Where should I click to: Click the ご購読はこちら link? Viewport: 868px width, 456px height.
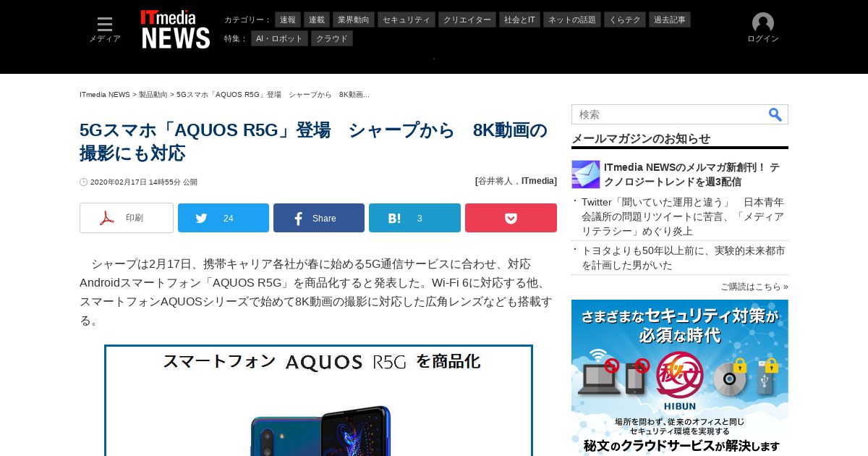(754, 287)
